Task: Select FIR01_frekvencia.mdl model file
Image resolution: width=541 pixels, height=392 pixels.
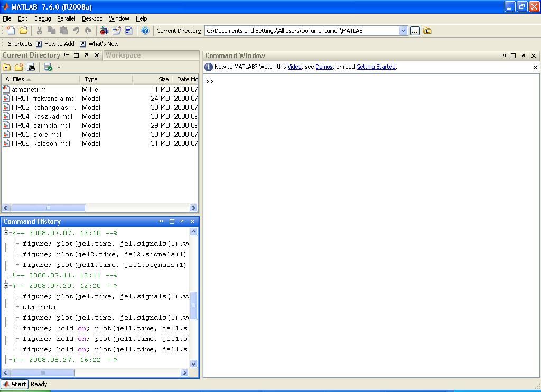Action: 44,98
